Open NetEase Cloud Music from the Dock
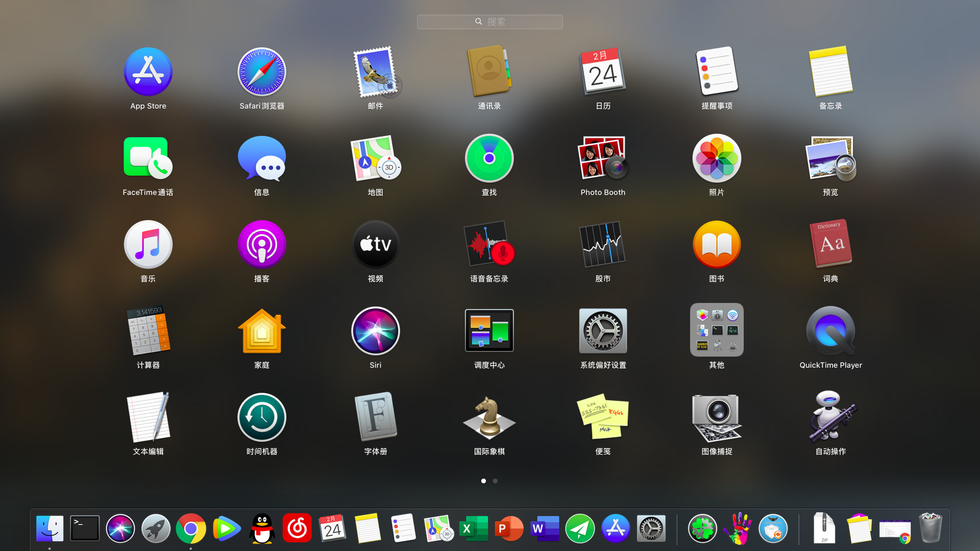The image size is (980, 551). pos(297,528)
